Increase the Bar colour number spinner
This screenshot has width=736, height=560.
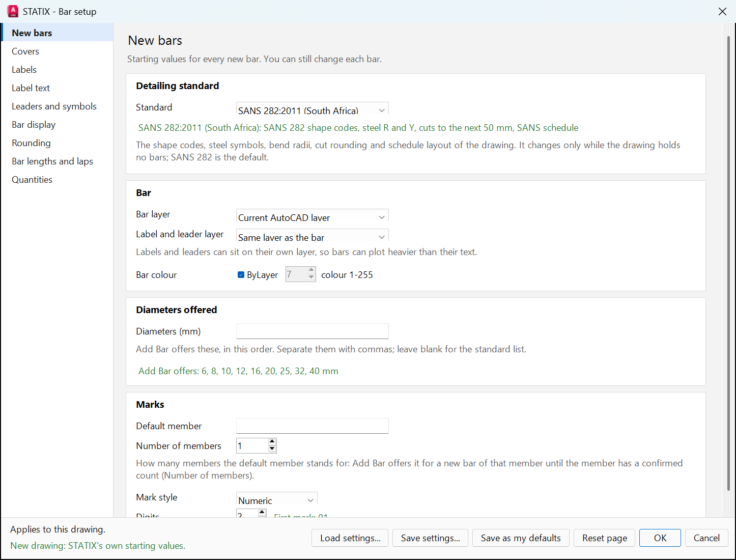click(x=312, y=270)
